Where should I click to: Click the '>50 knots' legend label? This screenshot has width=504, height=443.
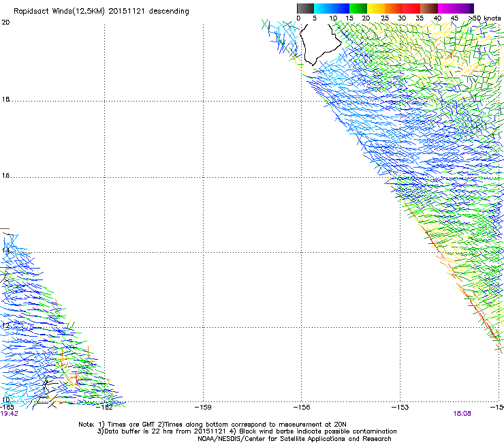pos(484,18)
